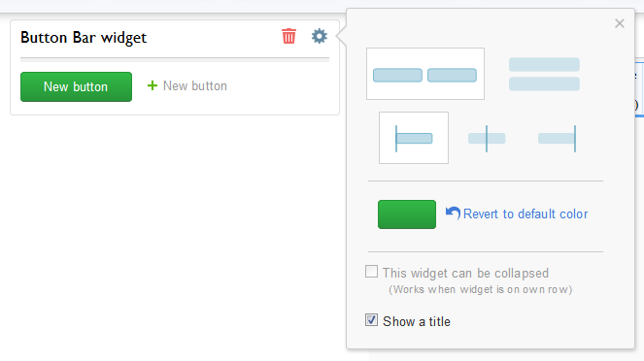This screenshot has width=644, height=361.
Task: Click the 'Show a title' label text
Action: [417, 321]
